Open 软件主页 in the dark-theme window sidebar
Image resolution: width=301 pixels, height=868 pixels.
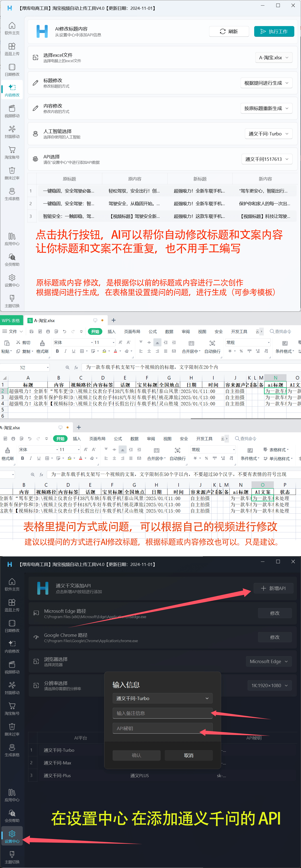click(x=12, y=585)
